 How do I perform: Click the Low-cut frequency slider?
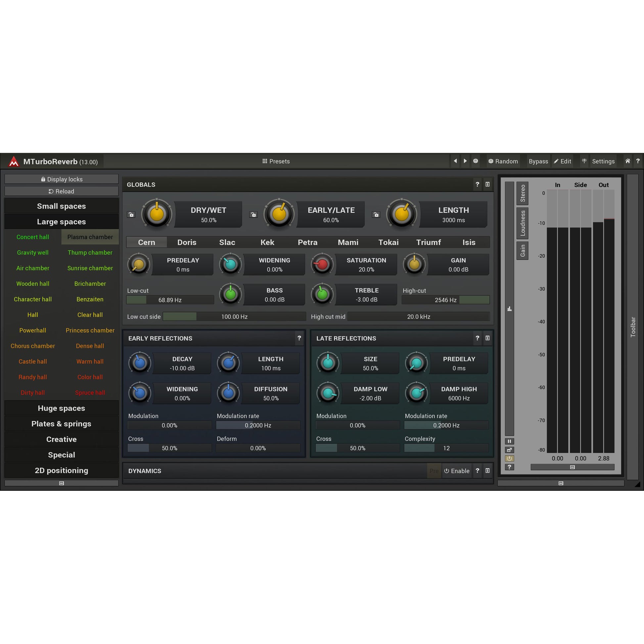pyautogui.click(x=170, y=300)
